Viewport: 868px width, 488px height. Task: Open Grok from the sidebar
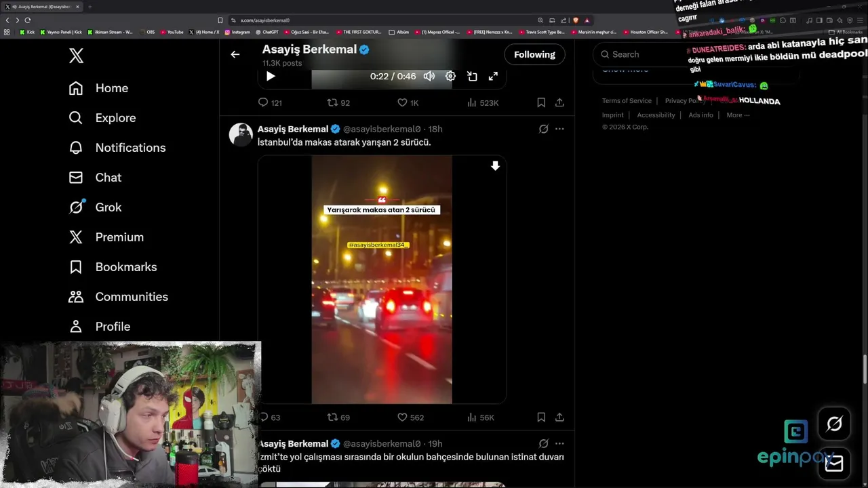point(95,207)
